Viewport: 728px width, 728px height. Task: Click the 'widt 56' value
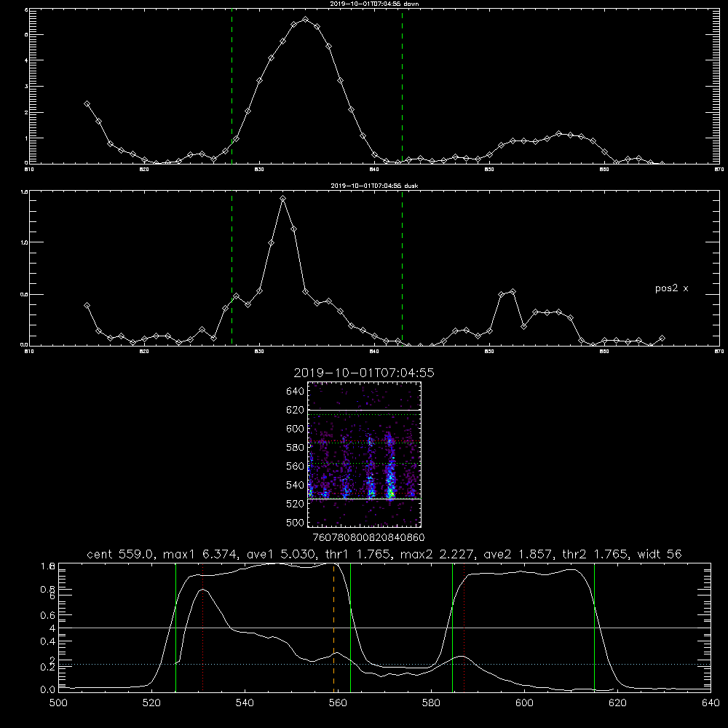pos(660,554)
